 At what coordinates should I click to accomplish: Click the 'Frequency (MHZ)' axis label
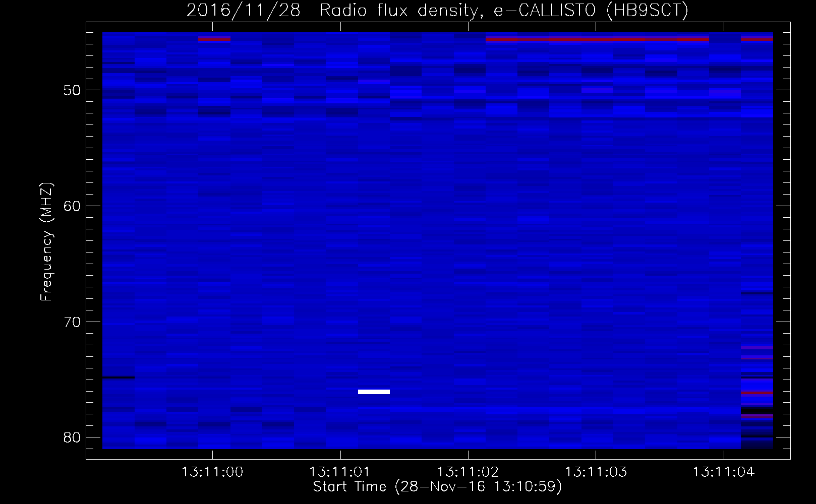pos(46,242)
